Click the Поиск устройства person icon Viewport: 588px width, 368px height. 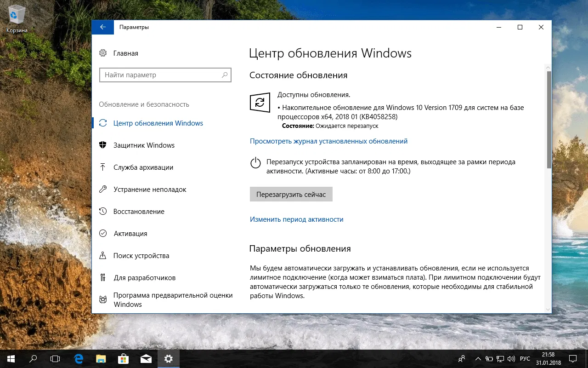[x=103, y=256]
